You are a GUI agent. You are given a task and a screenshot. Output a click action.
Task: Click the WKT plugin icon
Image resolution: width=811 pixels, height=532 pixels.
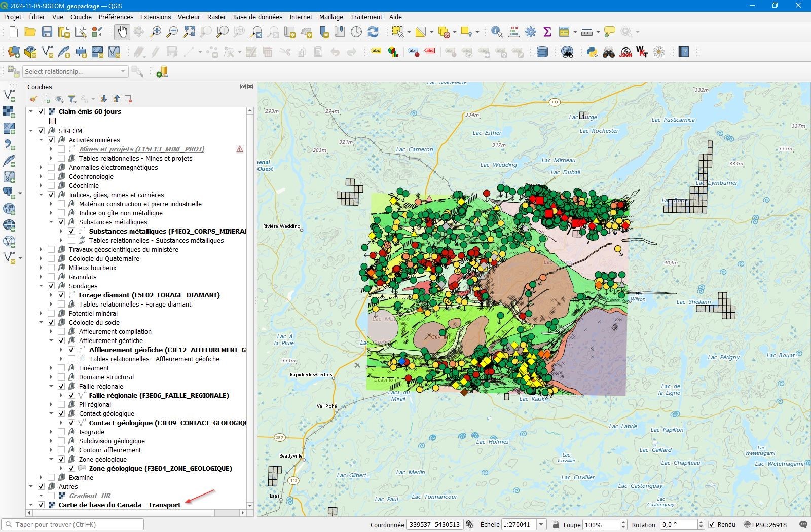pos(642,52)
